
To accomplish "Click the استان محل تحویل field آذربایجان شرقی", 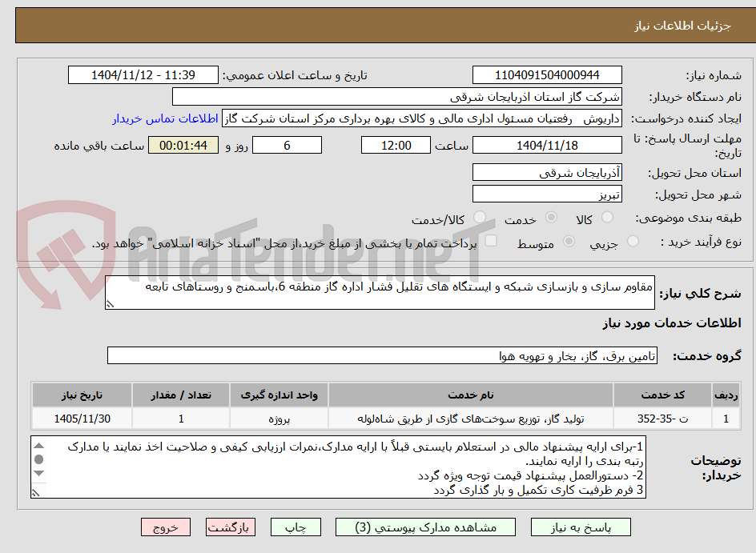I will 547,172.
